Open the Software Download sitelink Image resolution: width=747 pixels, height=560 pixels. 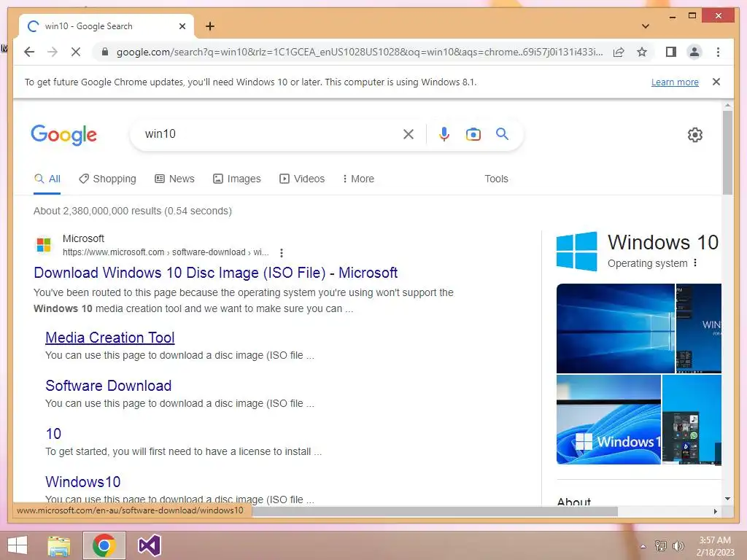[109, 386]
